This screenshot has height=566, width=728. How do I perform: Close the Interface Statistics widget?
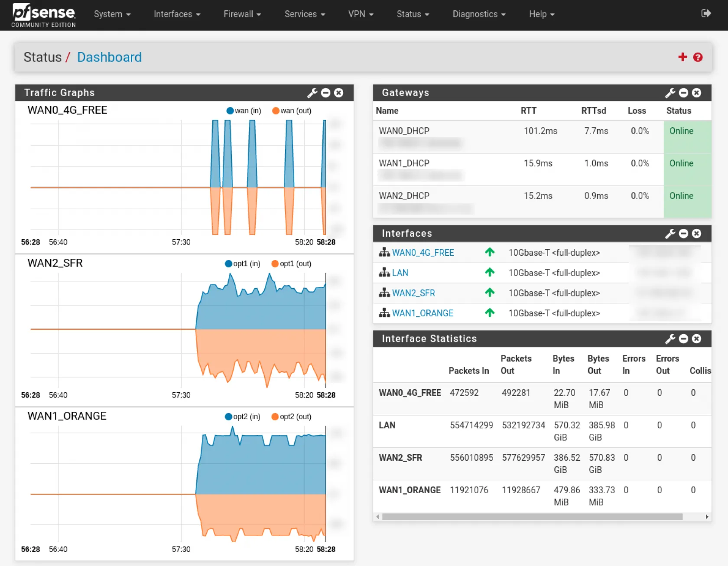point(696,339)
